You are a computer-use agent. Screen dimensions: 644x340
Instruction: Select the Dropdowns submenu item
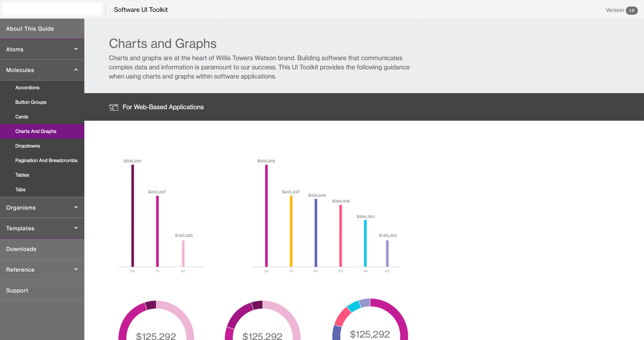click(x=28, y=146)
